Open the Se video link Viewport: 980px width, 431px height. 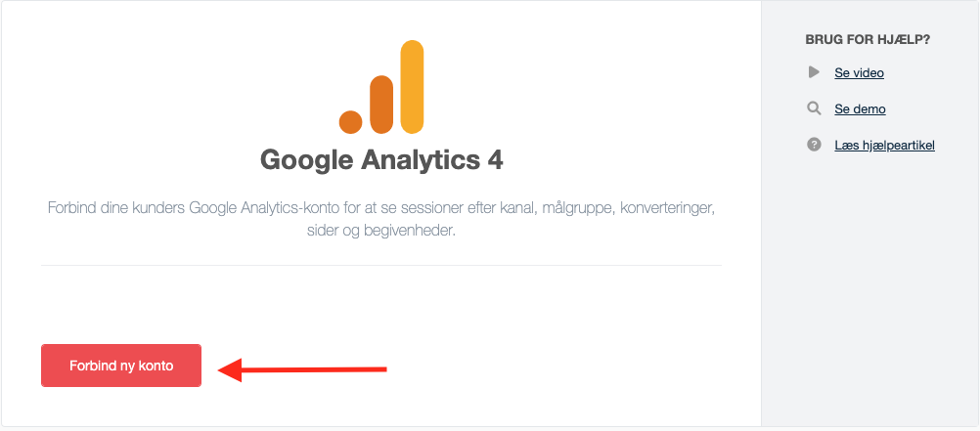pos(859,73)
